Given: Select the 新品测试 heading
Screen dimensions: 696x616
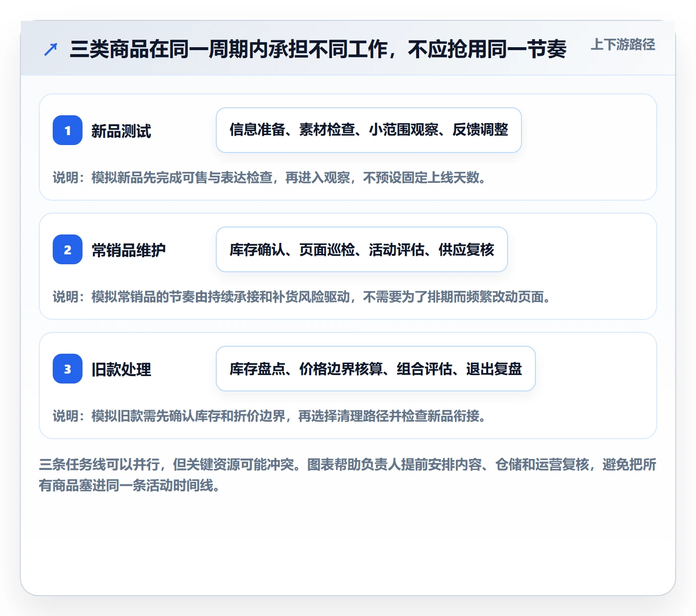Looking at the screenshot, I should pyautogui.click(x=121, y=131).
